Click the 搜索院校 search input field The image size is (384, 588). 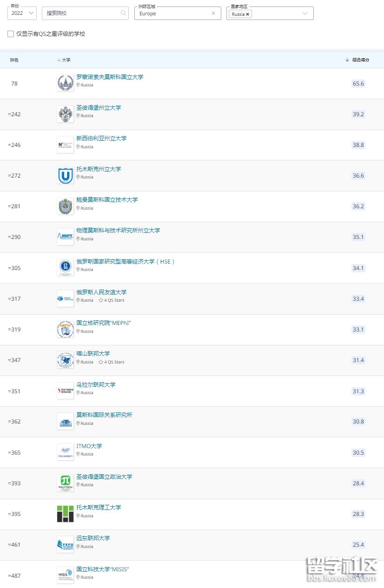point(81,13)
